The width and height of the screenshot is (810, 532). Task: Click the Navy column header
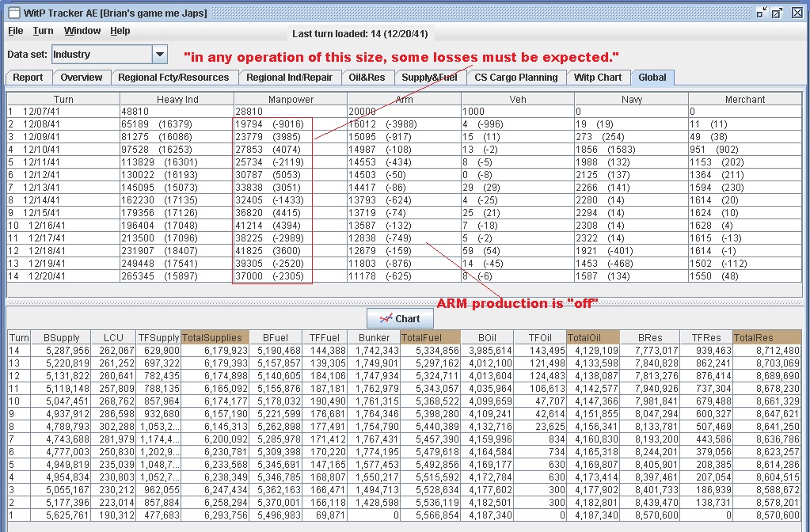631,99
